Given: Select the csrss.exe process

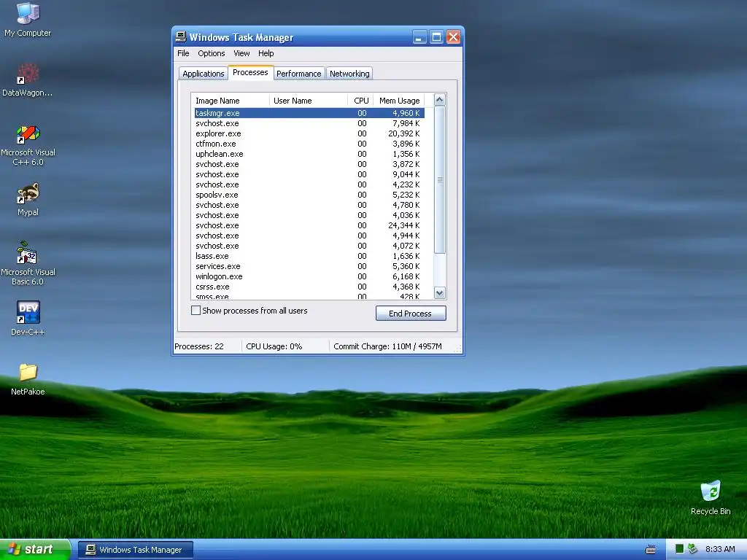Looking at the screenshot, I should 309,287.
